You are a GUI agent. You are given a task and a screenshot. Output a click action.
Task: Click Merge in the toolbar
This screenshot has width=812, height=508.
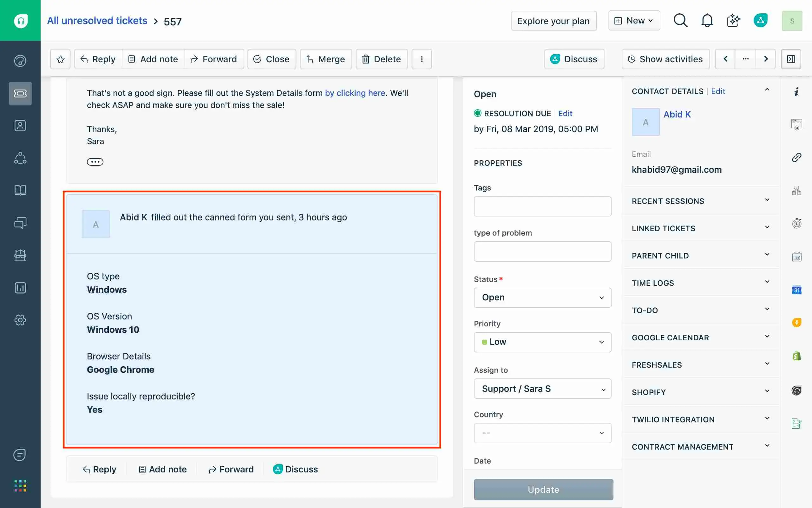(x=326, y=59)
